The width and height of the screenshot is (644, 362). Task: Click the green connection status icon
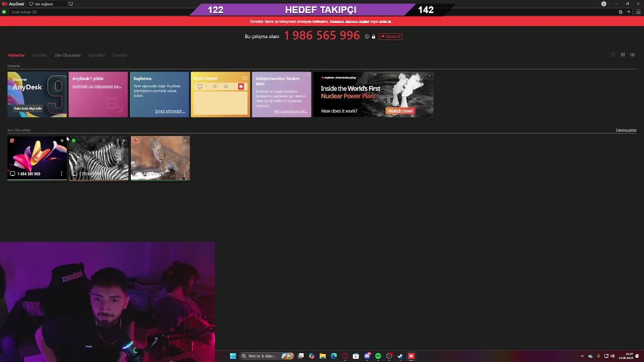pos(4,12)
